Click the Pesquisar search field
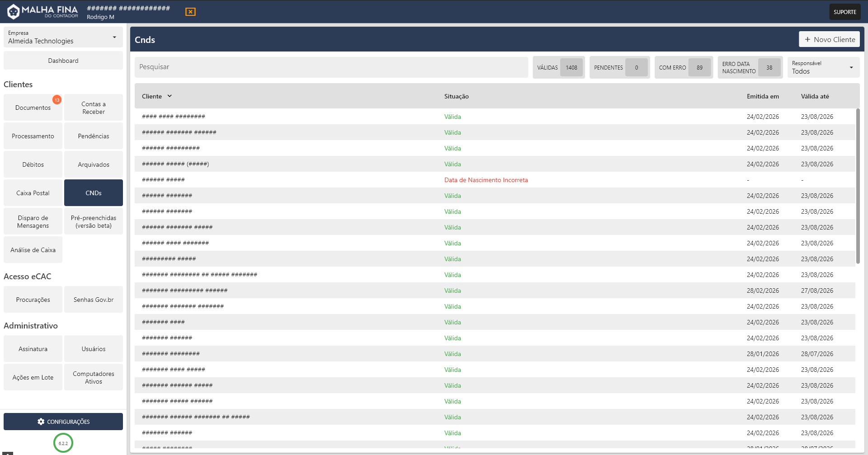The width and height of the screenshot is (868, 455). [331, 67]
